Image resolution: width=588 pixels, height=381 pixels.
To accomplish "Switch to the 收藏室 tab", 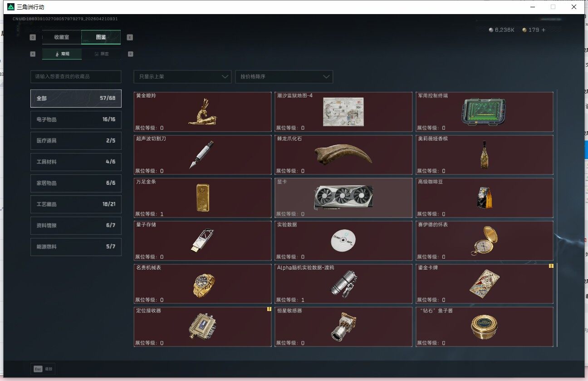I will [x=62, y=37].
